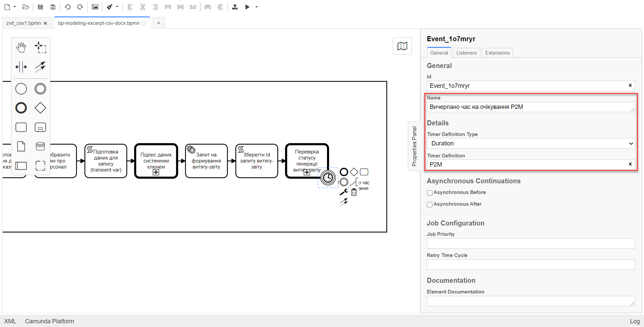This screenshot has width=644, height=327.
Task: Align elements middle vertically
Action: (x=180, y=7)
